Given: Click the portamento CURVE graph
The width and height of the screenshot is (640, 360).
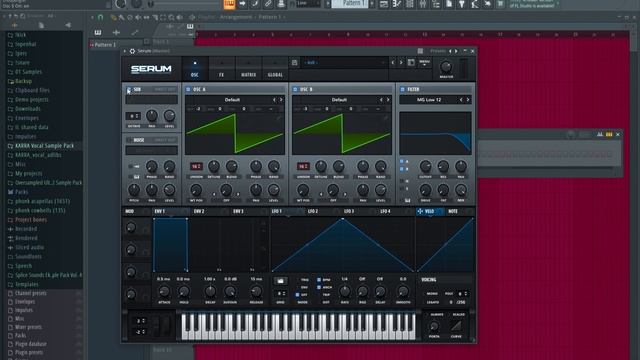Looking at the screenshot, I should point(456,326).
